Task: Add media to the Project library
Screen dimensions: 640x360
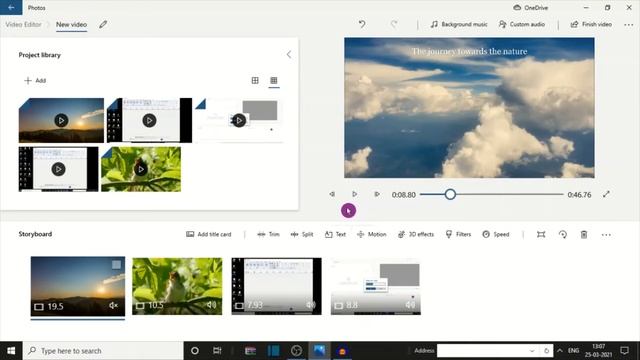Action: [x=35, y=80]
